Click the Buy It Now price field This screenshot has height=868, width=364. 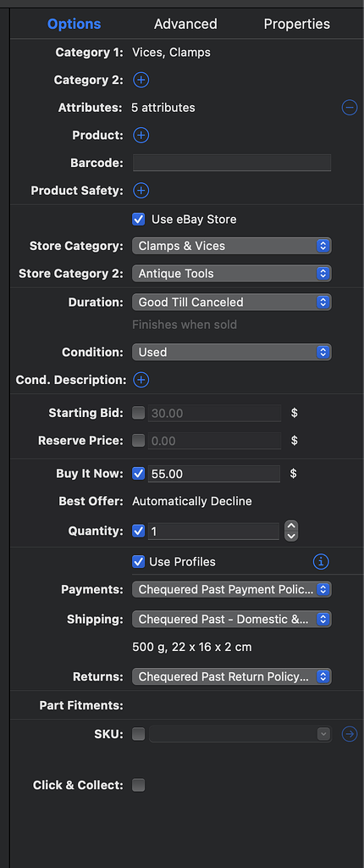tap(213, 474)
